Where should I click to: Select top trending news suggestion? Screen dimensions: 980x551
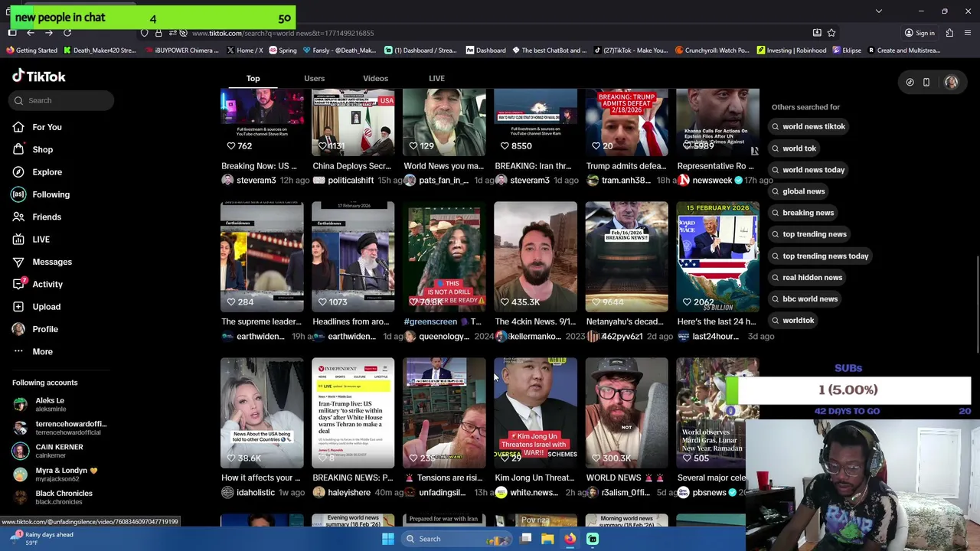pos(809,234)
